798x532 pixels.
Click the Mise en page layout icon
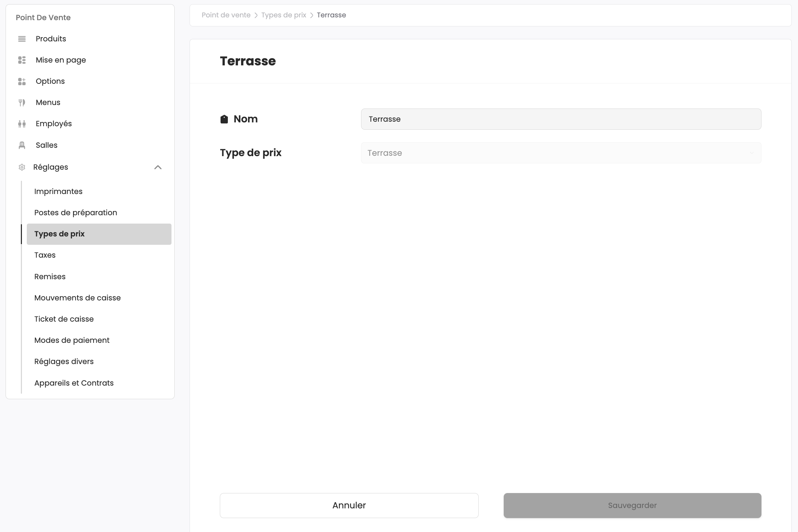[22, 60]
